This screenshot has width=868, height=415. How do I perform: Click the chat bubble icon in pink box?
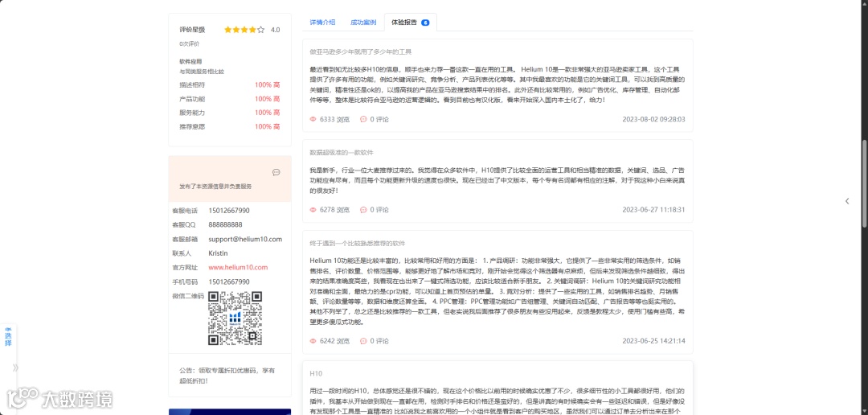point(276,172)
